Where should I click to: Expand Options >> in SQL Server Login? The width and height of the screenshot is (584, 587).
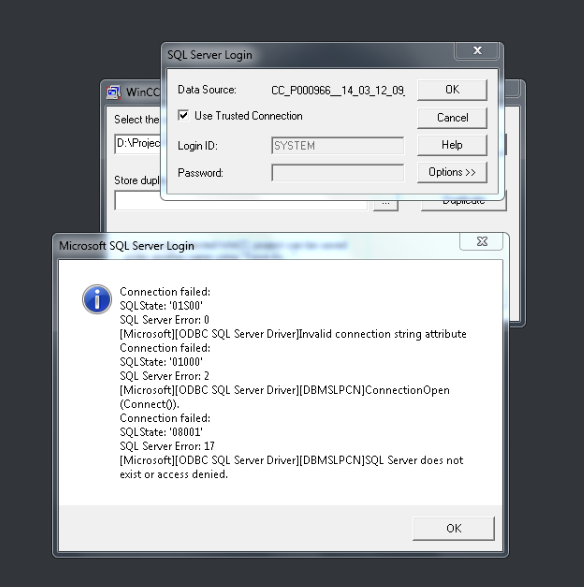452,172
